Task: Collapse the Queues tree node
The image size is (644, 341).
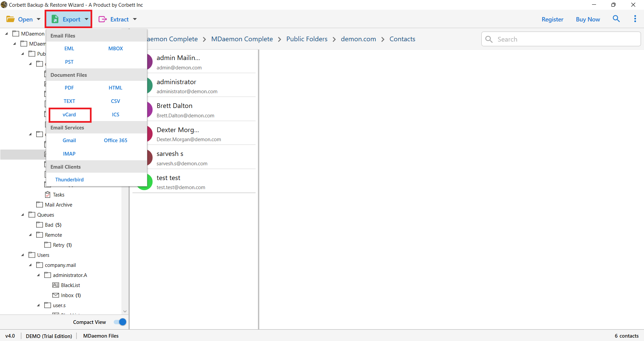Action: (x=22, y=215)
